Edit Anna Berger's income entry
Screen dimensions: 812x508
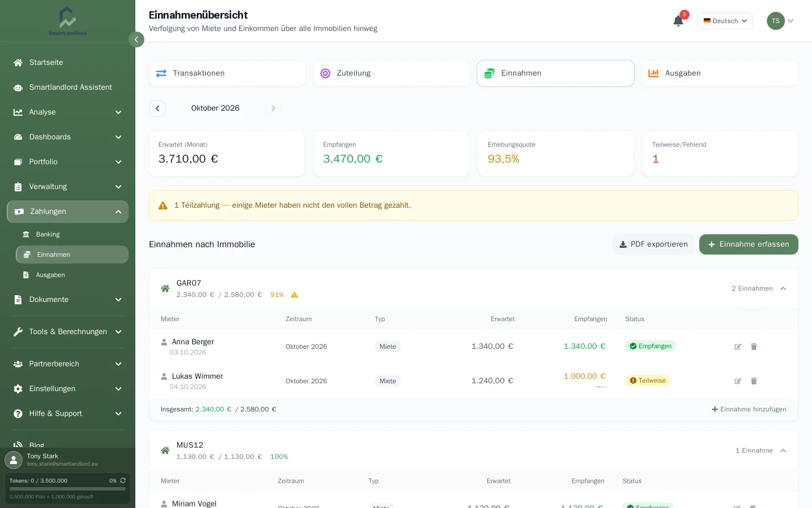coord(738,347)
